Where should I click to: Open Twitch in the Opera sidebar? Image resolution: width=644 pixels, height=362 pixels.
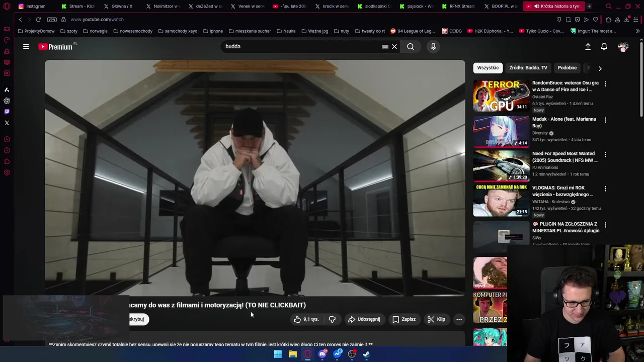point(7,112)
